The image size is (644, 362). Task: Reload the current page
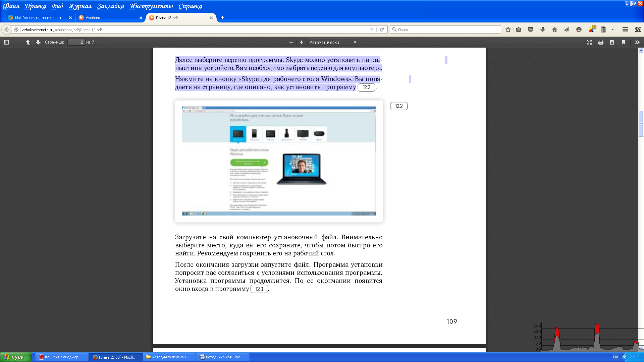click(382, 29)
